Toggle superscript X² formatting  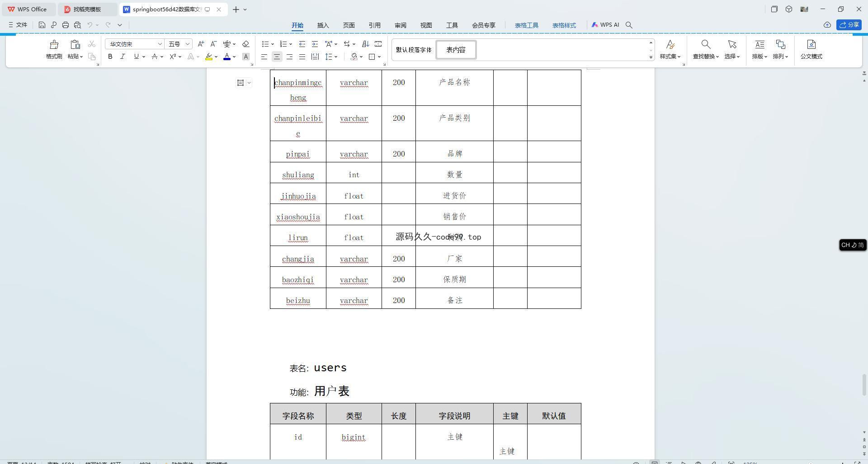click(x=173, y=57)
